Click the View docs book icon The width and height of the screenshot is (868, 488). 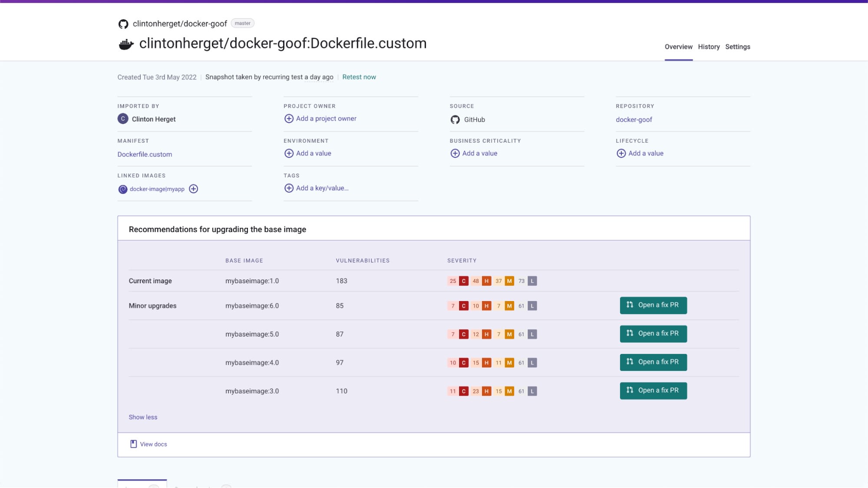tap(134, 444)
